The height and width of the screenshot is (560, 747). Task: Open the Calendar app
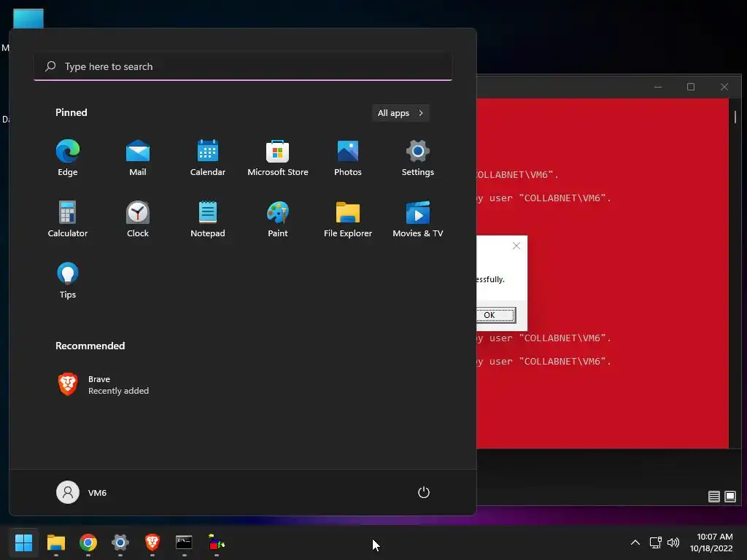[208, 158]
